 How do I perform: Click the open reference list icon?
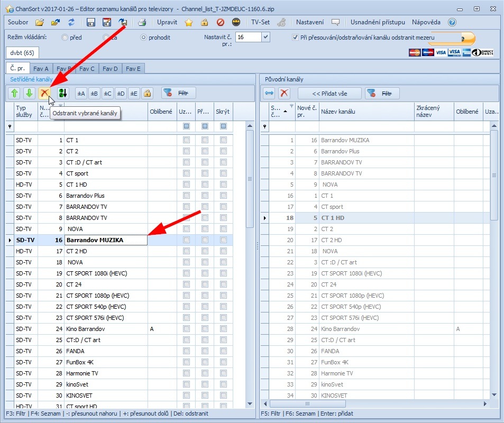(56, 22)
